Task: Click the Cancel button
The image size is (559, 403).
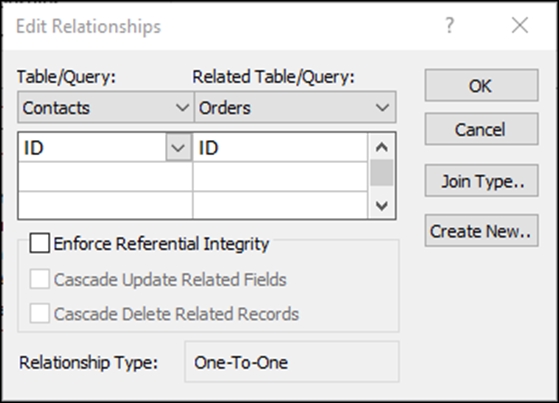Action: (481, 129)
